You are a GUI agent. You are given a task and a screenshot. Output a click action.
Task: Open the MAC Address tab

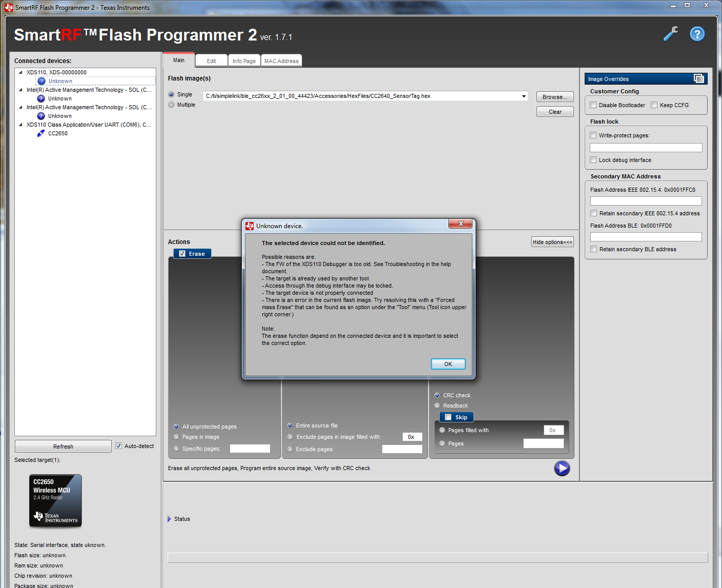pos(281,61)
